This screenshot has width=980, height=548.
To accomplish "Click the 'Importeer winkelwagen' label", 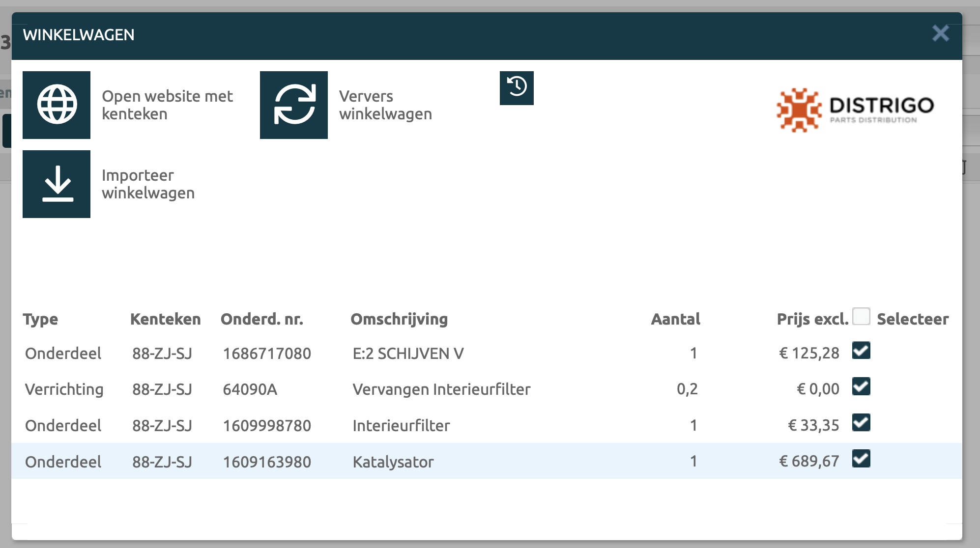I will pyautogui.click(x=148, y=184).
